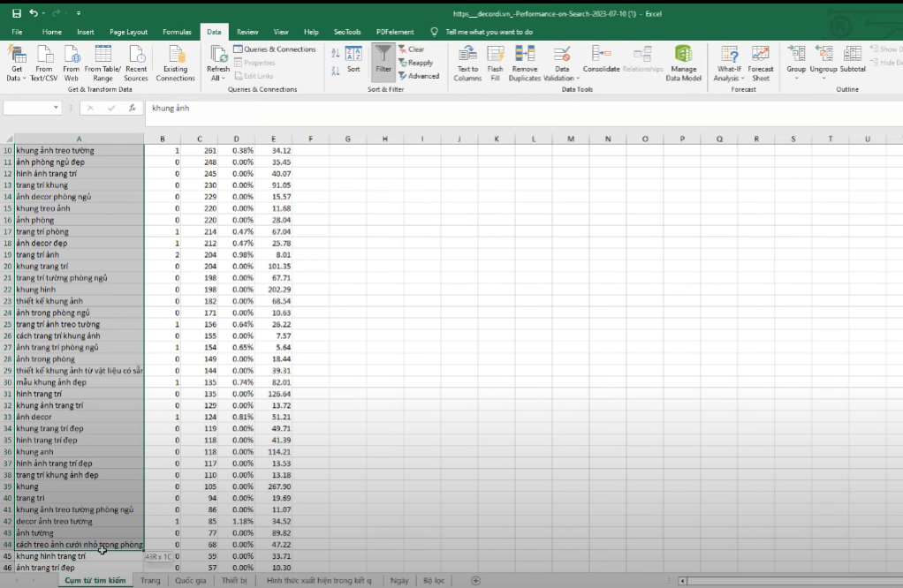Click the Name Box field
This screenshot has height=588, width=903.
(27, 108)
